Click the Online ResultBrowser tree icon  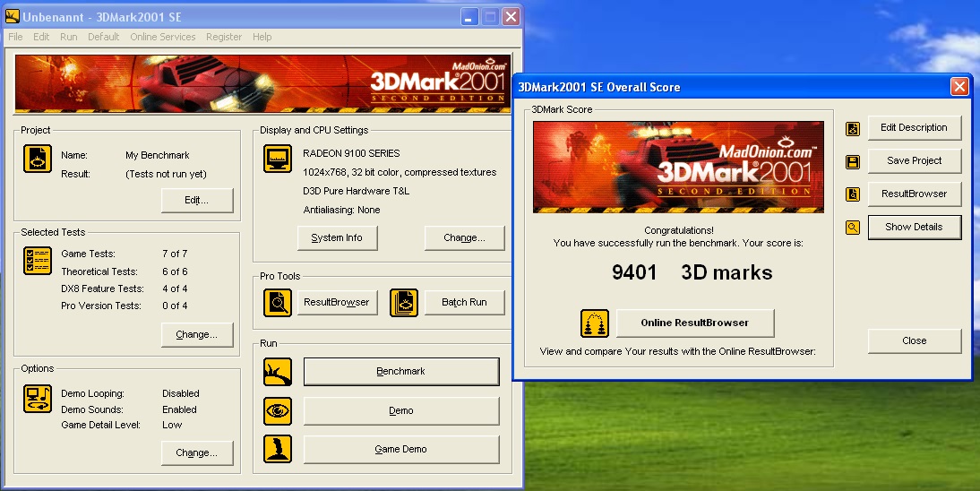(x=595, y=323)
